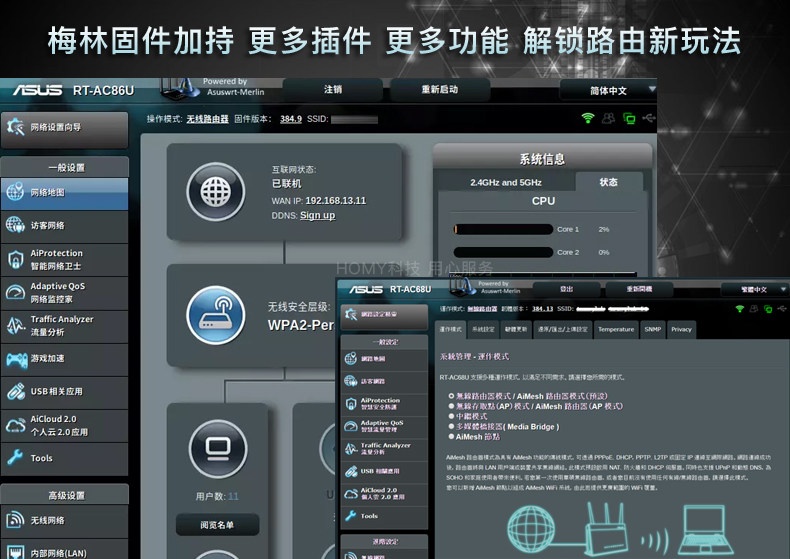The width and height of the screenshot is (790, 559).
Task: Open Adaptive QoS 网络监控家 in RT-AC86U
Action: [64, 293]
